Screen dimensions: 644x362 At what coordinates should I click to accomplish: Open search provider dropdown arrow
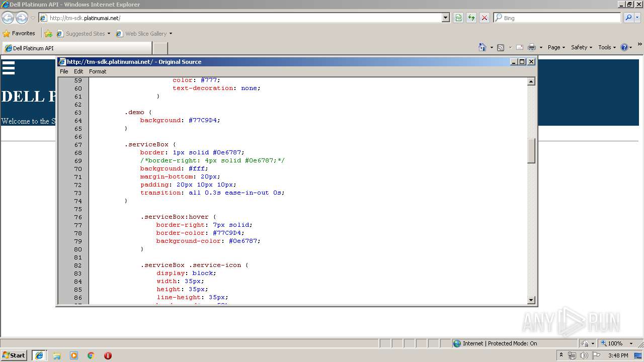pos(637,18)
